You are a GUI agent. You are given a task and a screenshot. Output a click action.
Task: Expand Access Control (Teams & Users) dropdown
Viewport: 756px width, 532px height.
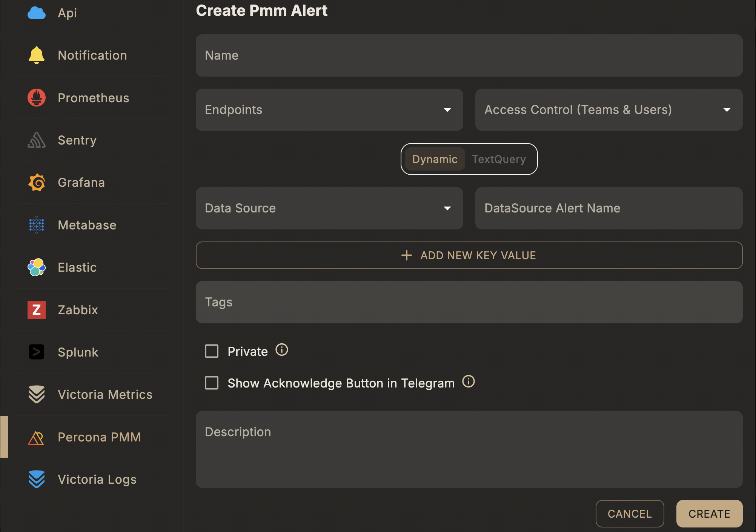click(x=609, y=110)
